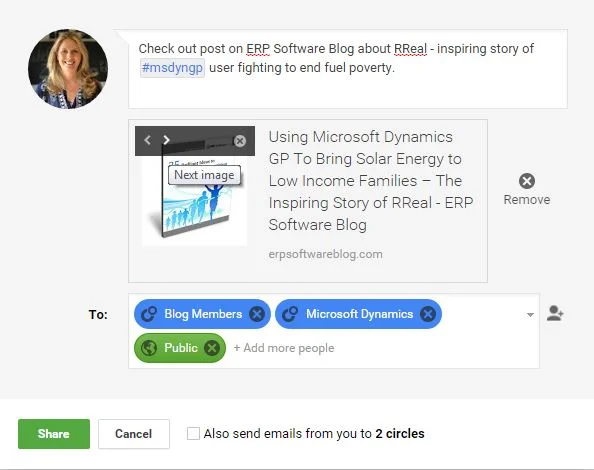
Task: Click the erpsoftwareblog.com domain link
Action: pos(325,254)
